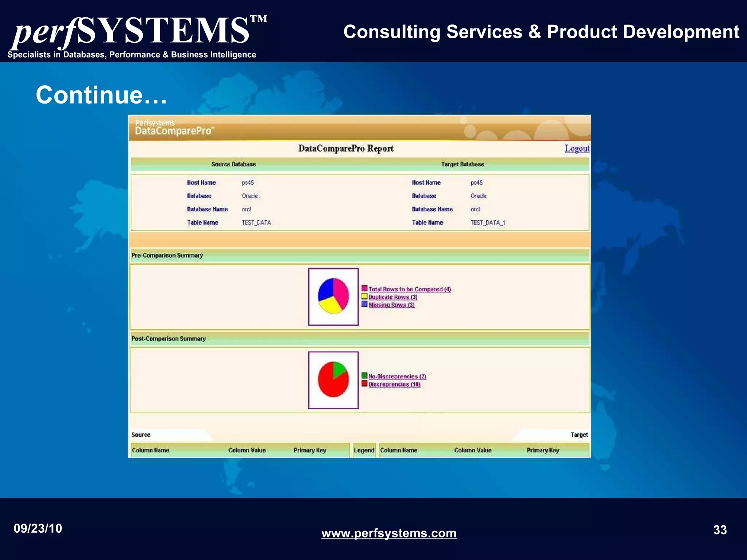Click the green No-Discrepencies legend swatch

point(364,376)
